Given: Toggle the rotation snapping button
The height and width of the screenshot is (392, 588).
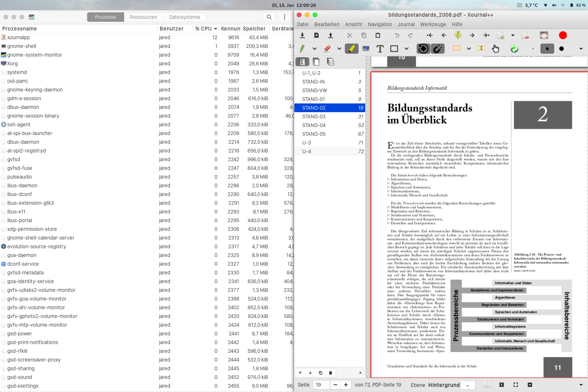Looking at the screenshot, I should pyautogui.click(x=423, y=49).
